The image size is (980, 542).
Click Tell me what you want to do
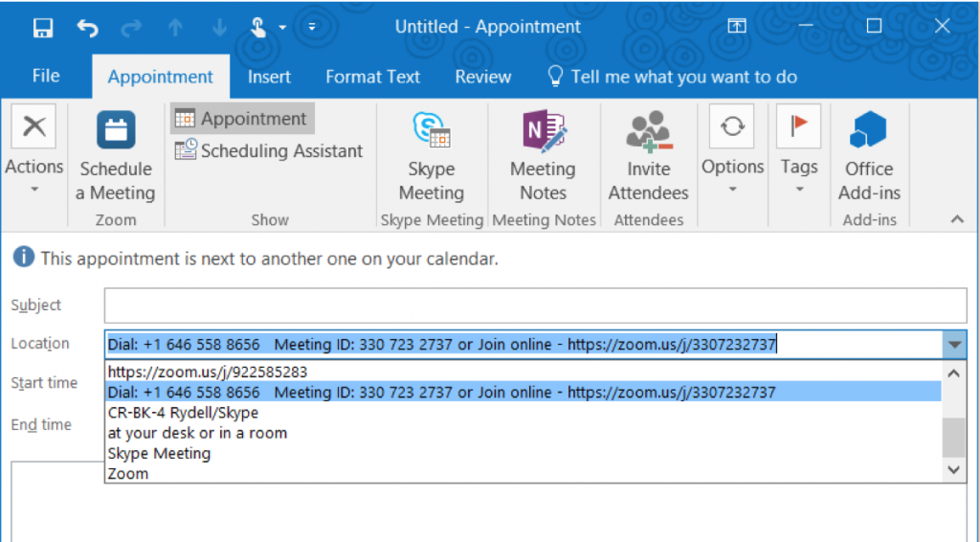coord(673,77)
